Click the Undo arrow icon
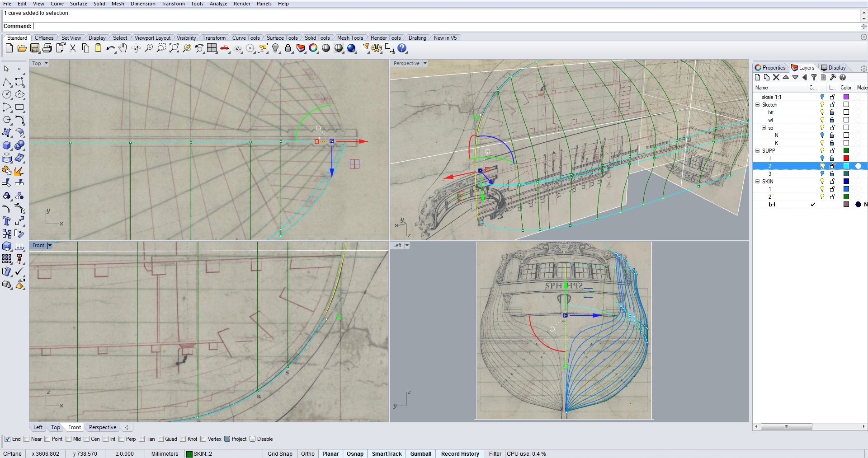Screen dimensions: 868x458 coord(110,48)
